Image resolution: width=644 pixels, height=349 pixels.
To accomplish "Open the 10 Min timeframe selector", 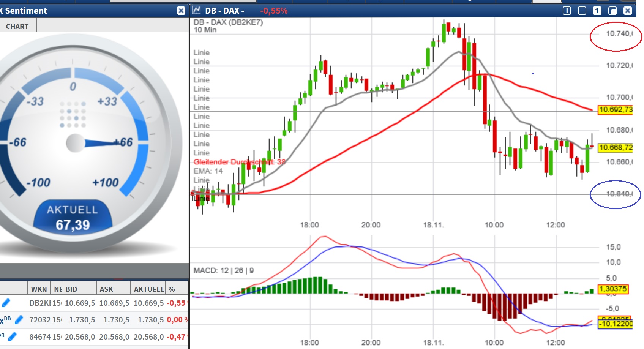I will point(204,30).
